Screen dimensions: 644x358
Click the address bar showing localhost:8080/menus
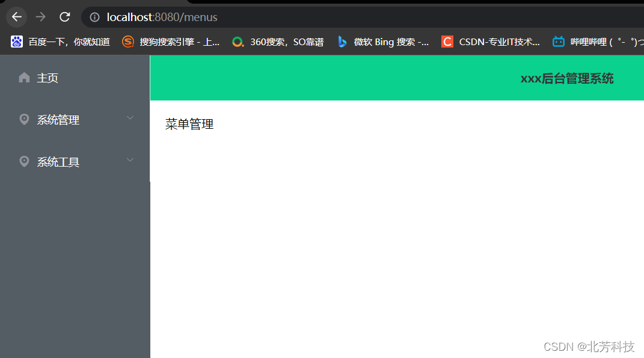point(162,17)
